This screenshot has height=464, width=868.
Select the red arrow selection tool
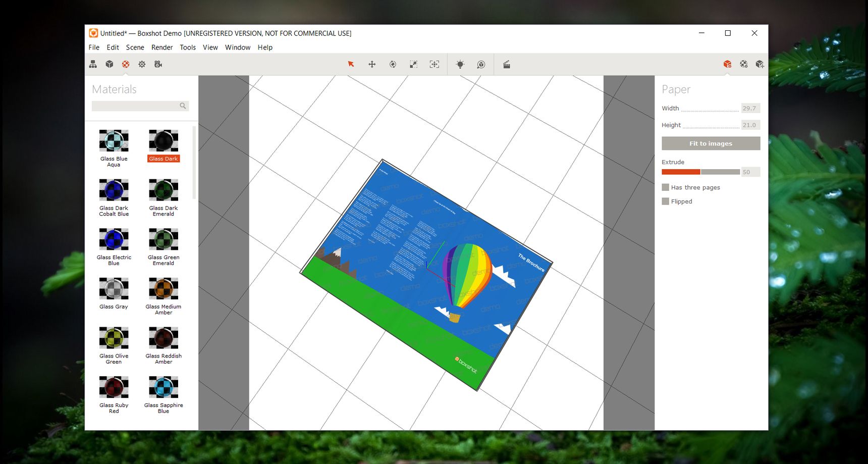[351, 64]
